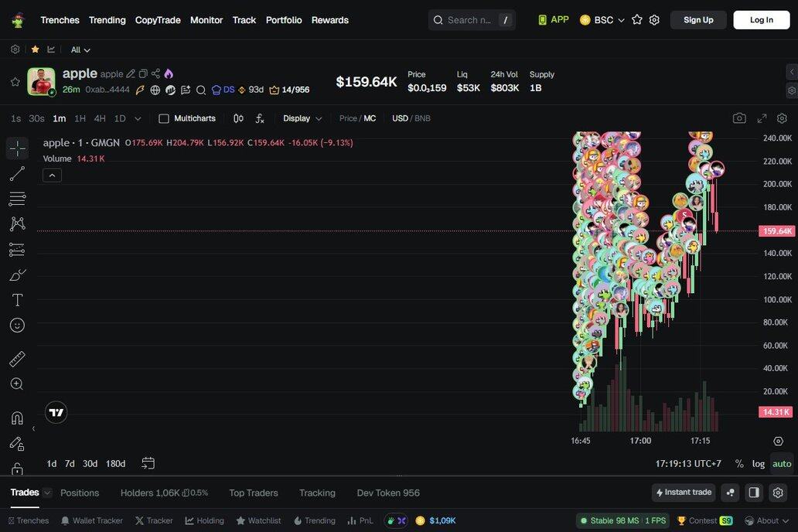The width and height of the screenshot is (798, 532).
Task: Click the chart zoom-in tool
Action: [x=17, y=384]
